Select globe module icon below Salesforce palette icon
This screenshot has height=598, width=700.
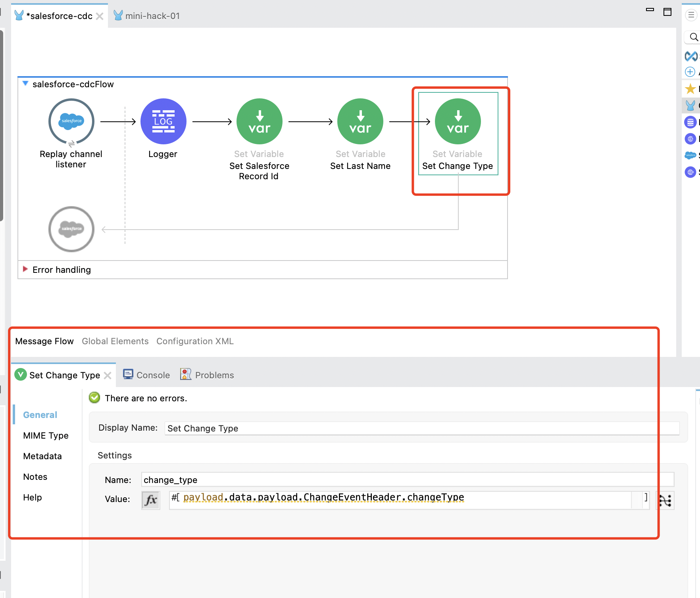tap(690, 172)
